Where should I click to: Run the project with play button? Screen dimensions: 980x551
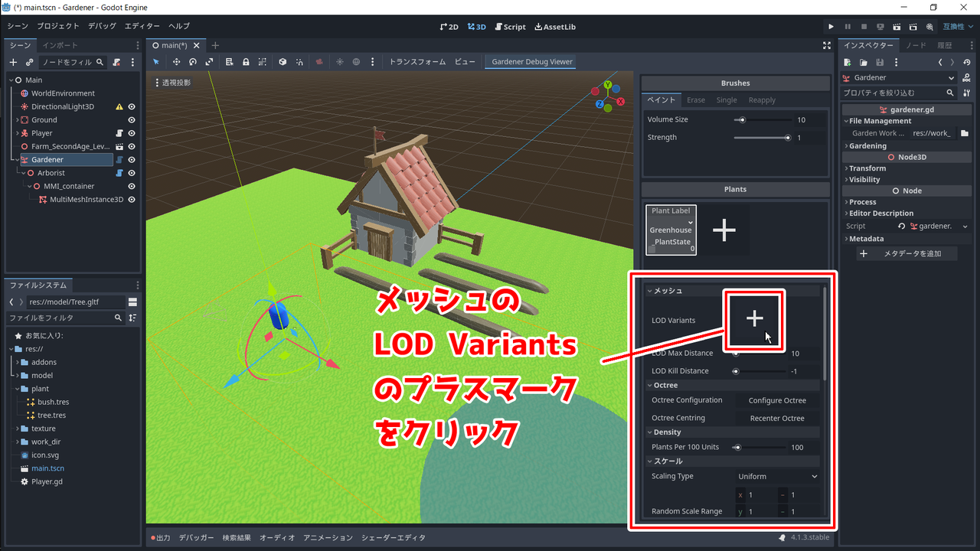(831, 27)
